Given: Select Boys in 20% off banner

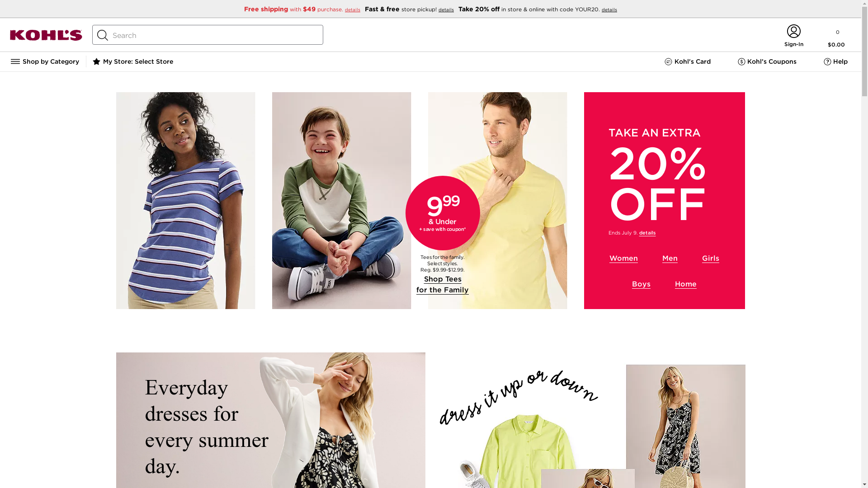Looking at the screenshot, I should coord(641,284).
